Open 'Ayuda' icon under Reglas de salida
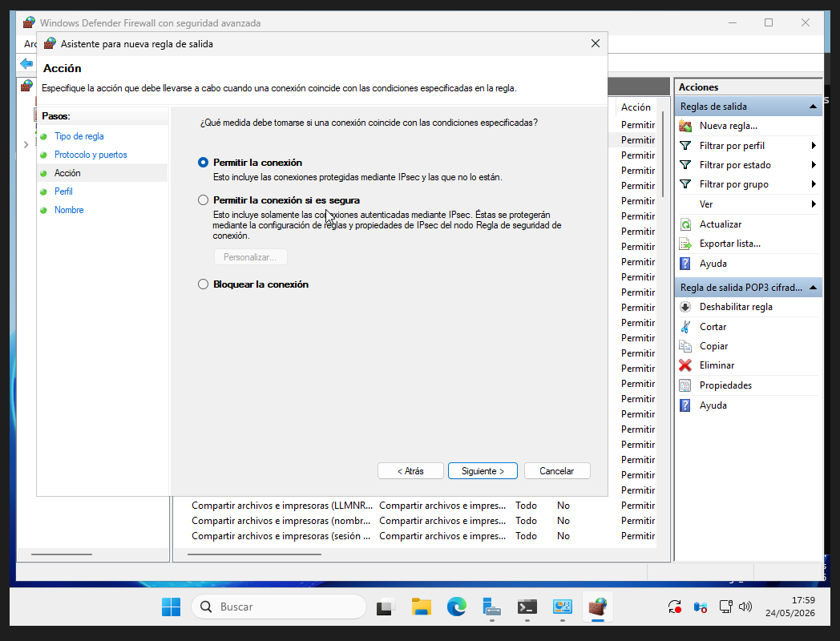 click(685, 264)
